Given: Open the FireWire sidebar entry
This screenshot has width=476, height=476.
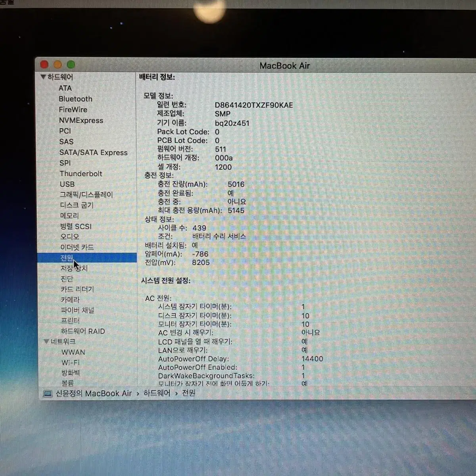Looking at the screenshot, I should [73, 109].
